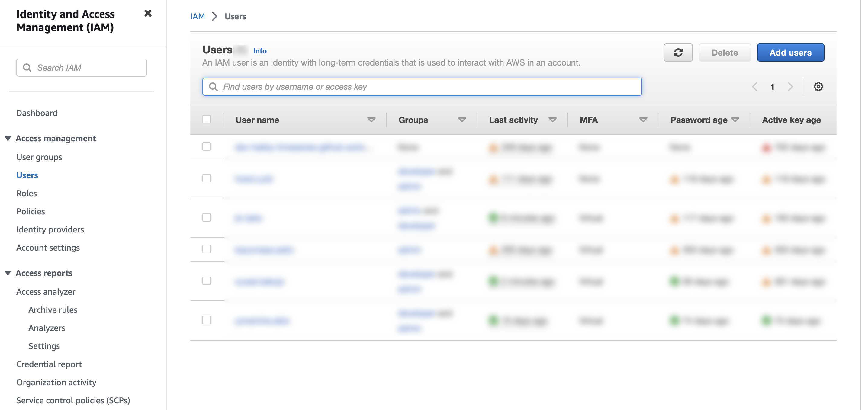Check the fourth user row checkbox
The image size is (868, 410).
[x=207, y=249]
